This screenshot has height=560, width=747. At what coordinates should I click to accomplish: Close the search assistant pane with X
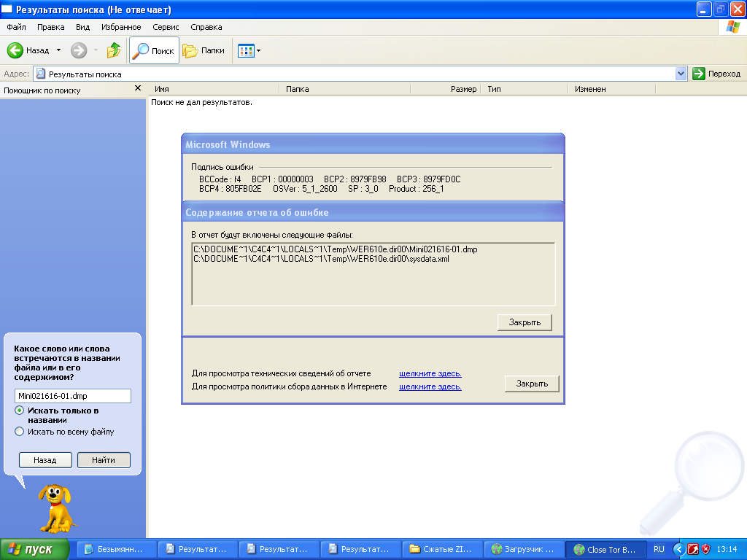tap(138, 88)
